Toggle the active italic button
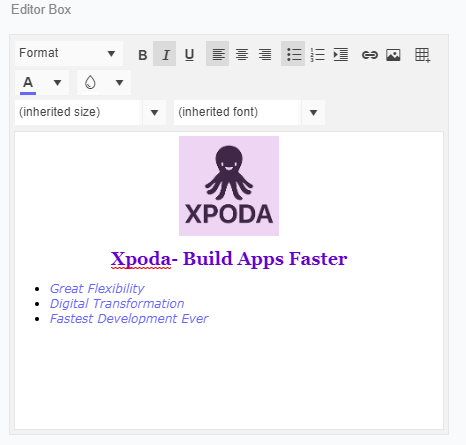Image resolution: width=466 pixels, height=445 pixels. coord(165,54)
